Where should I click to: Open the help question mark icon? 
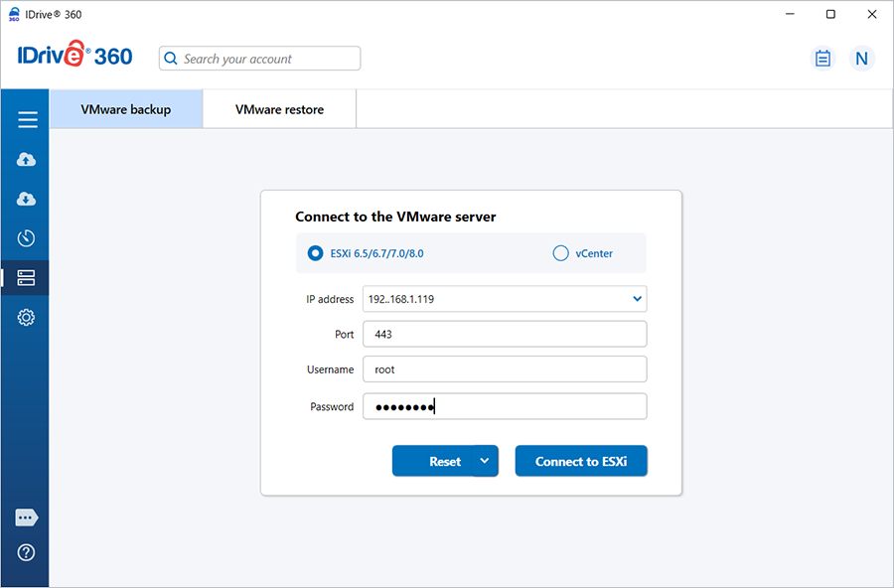click(27, 553)
